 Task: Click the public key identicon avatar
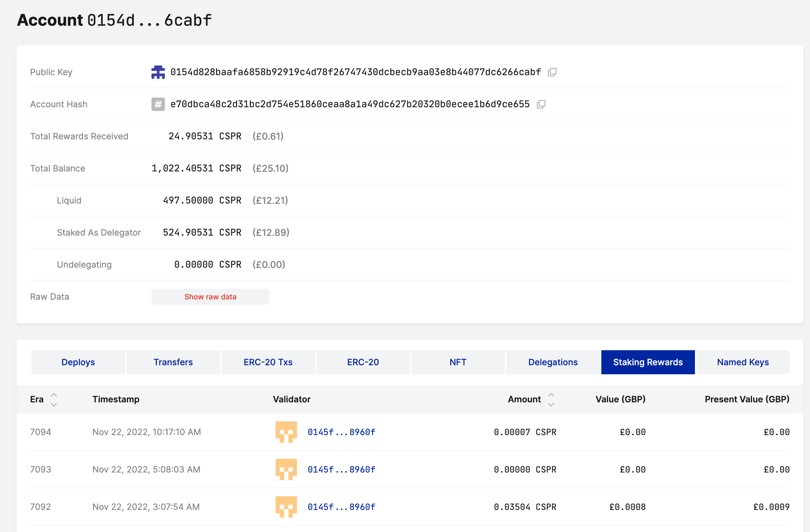[158, 72]
